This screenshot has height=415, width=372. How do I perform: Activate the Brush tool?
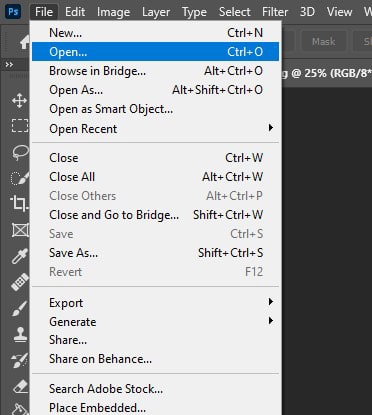(20, 308)
